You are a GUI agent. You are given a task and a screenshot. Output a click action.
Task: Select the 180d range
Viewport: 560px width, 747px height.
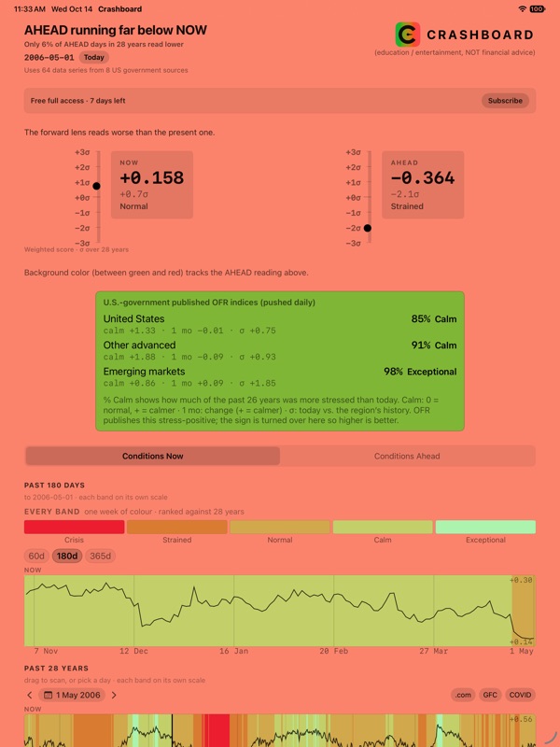pos(67,556)
